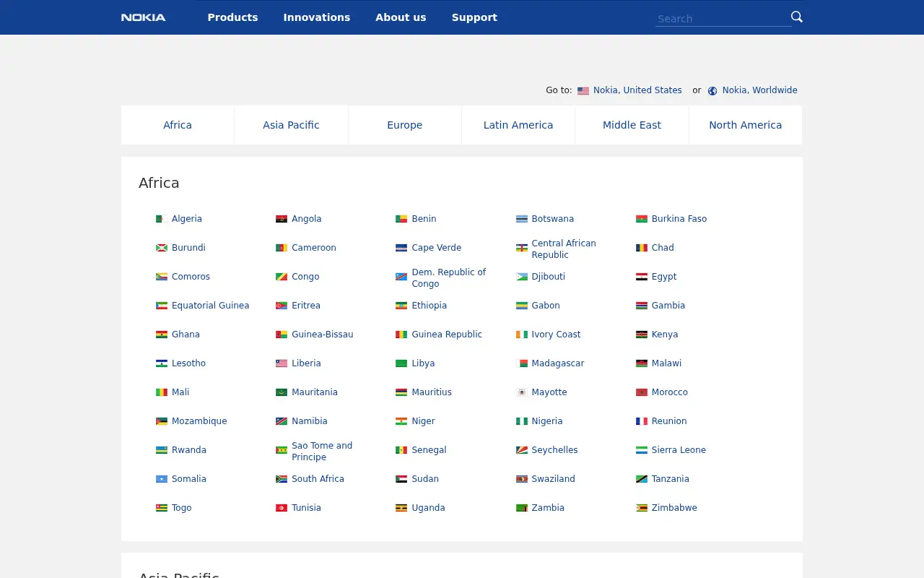Click the Egypt flag icon
Screen dimensions: 924x578
tap(642, 277)
